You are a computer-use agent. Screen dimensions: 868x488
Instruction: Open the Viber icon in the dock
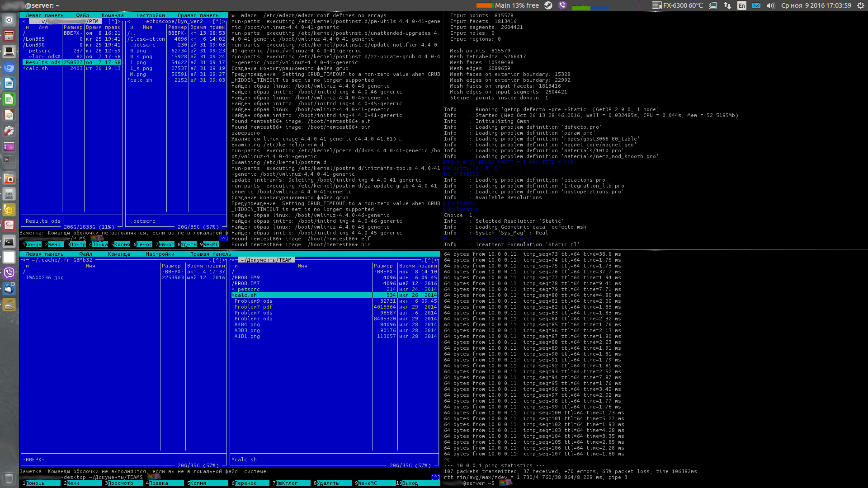pyautogui.click(x=9, y=272)
